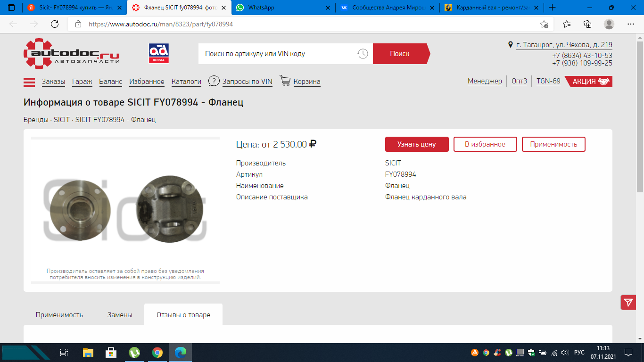Click Таганрог address link

tap(564, 45)
